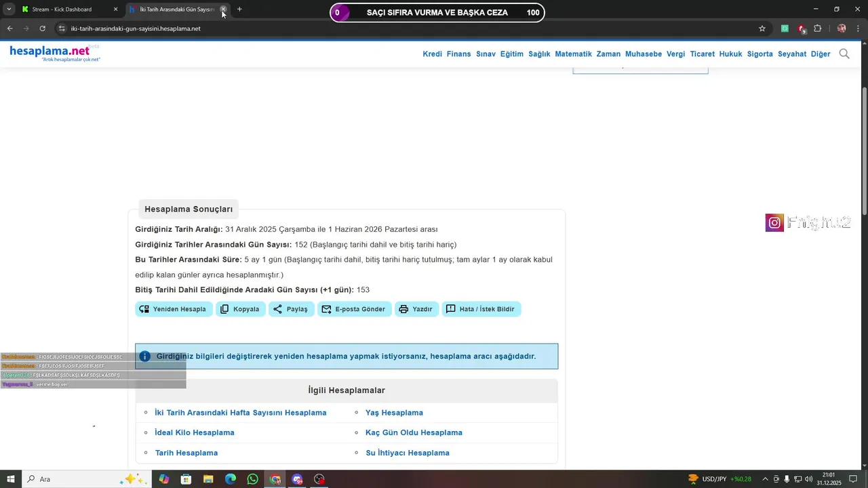Viewport: 868px width, 488px height.
Task: Click the Yeniden Hesapla button
Action: point(173,309)
